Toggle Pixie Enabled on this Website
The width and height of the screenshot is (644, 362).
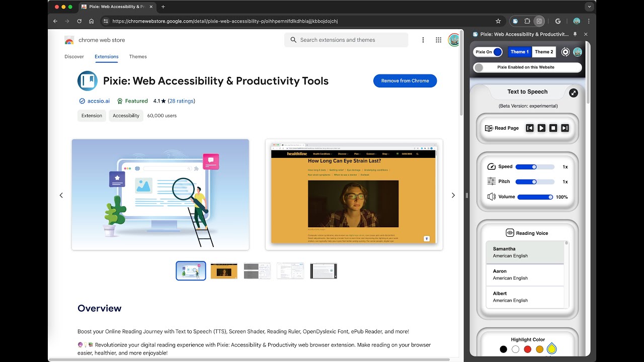527,67
